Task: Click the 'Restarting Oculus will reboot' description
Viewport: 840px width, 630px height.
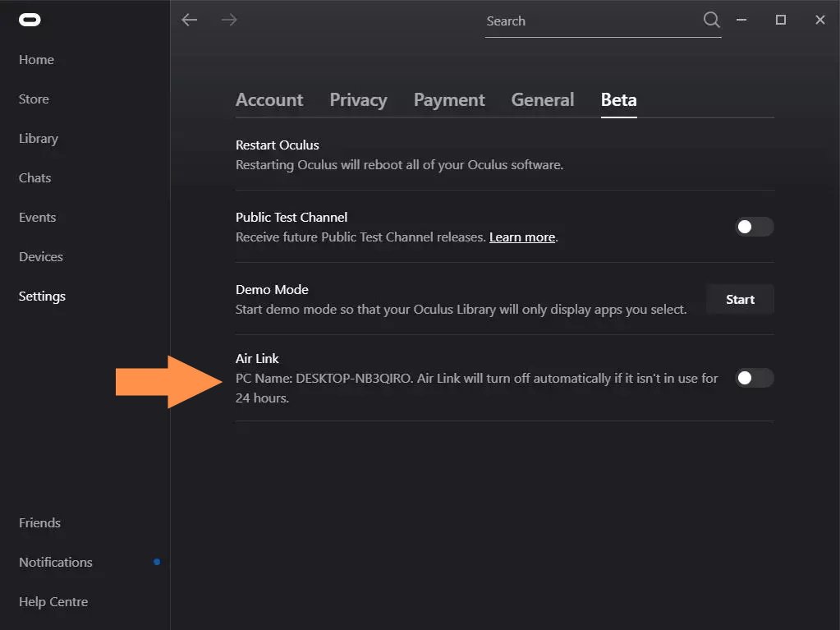Action: point(400,165)
